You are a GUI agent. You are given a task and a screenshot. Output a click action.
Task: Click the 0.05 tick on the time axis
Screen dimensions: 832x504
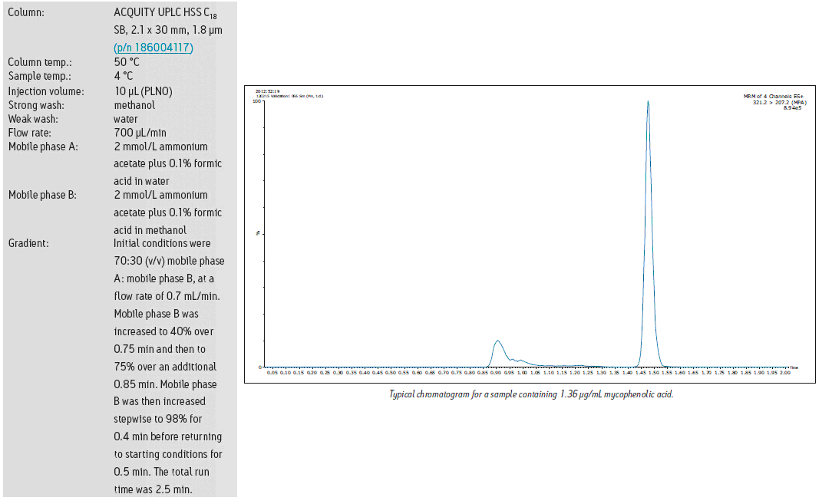[272, 373]
